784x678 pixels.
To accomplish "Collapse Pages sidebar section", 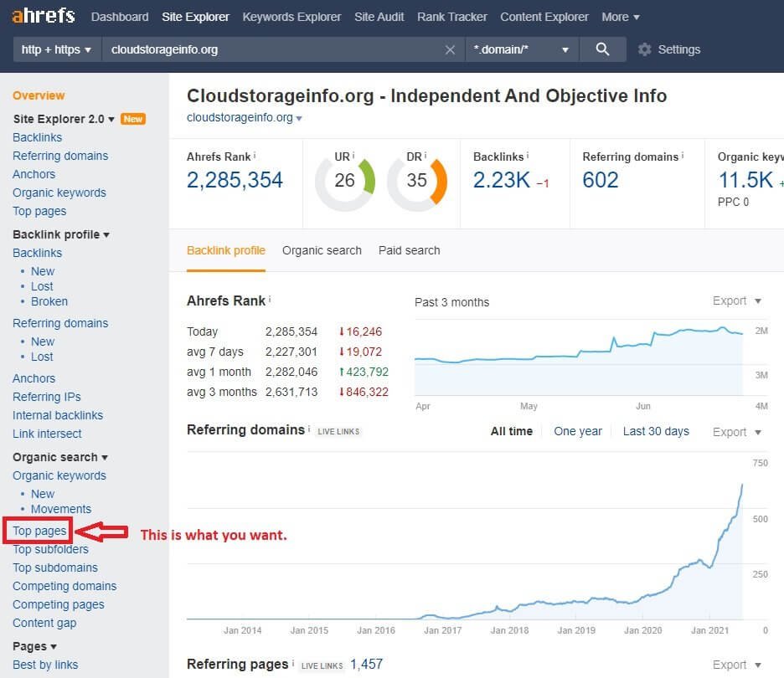I will 54,646.
